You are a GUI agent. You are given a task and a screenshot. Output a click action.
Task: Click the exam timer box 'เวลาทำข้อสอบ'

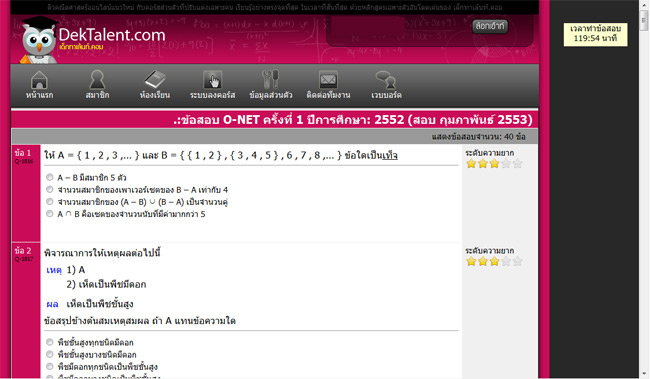595,34
